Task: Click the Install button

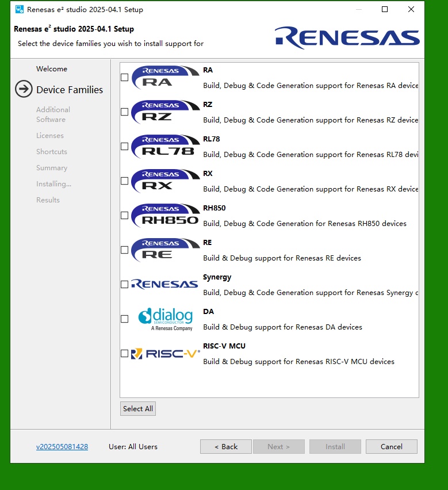Action: tap(335, 446)
